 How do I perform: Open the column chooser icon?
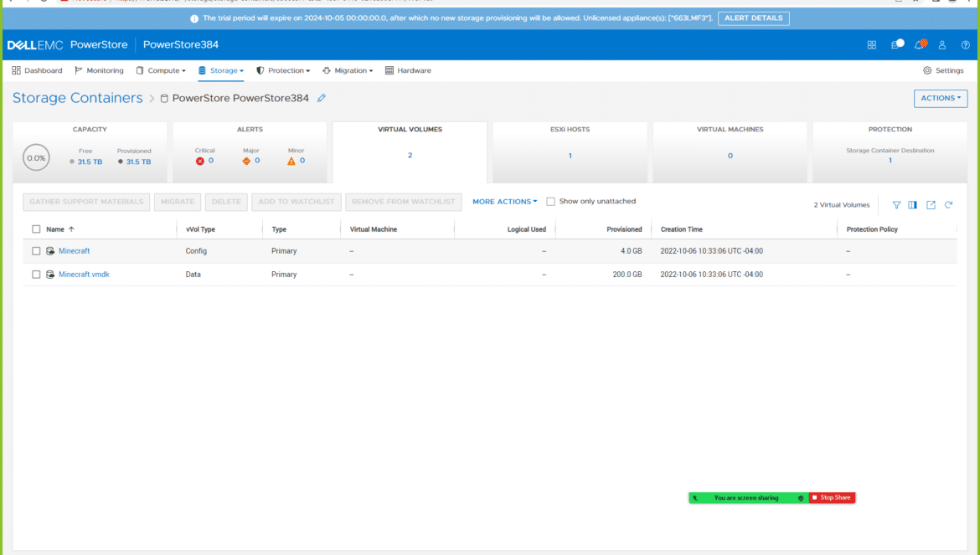912,205
